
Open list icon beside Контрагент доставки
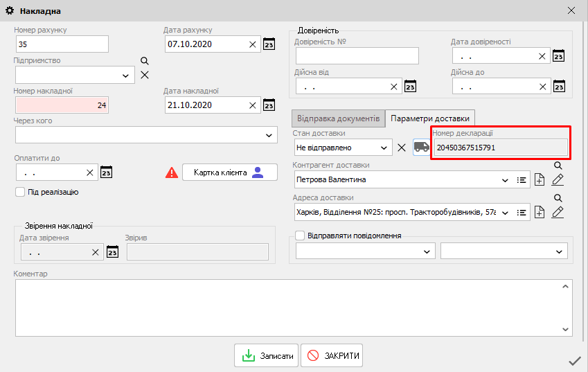pyautogui.click(x=522, y=180)
